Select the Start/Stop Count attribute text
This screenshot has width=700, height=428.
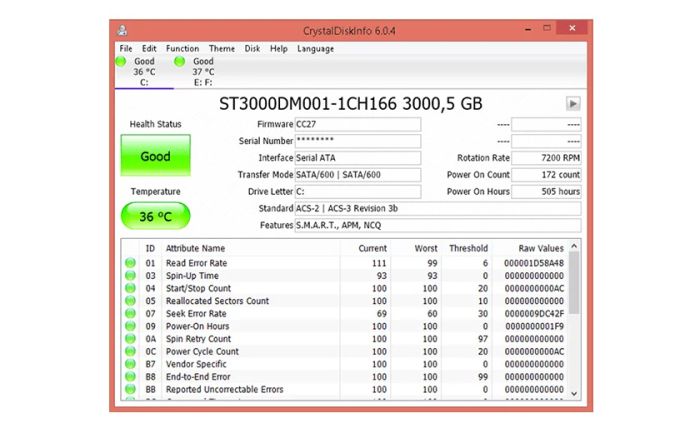[x=198, y=288]
